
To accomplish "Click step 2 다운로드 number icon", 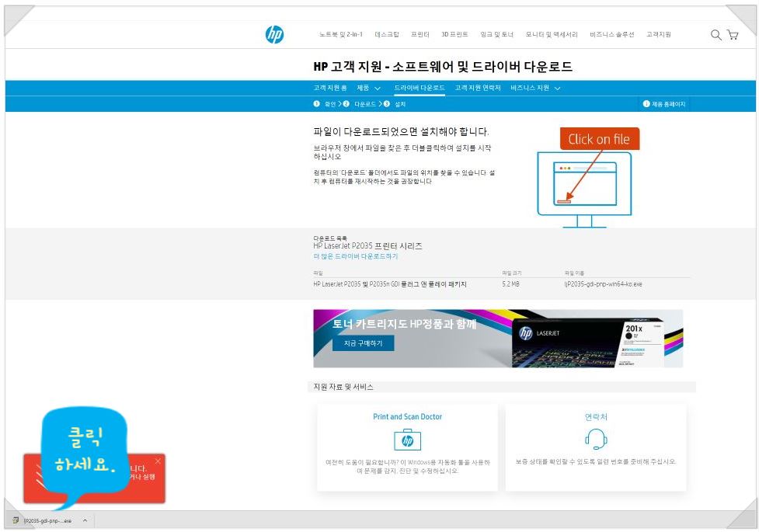I will pyautogui.click(x=346, y=103).
